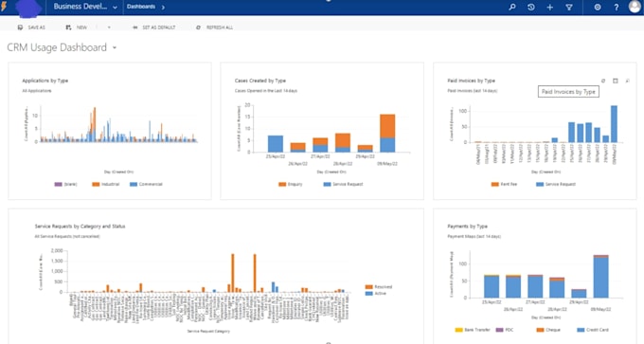Toggle Service Request legend in Cases Created chart

click(x=344, y=184)
